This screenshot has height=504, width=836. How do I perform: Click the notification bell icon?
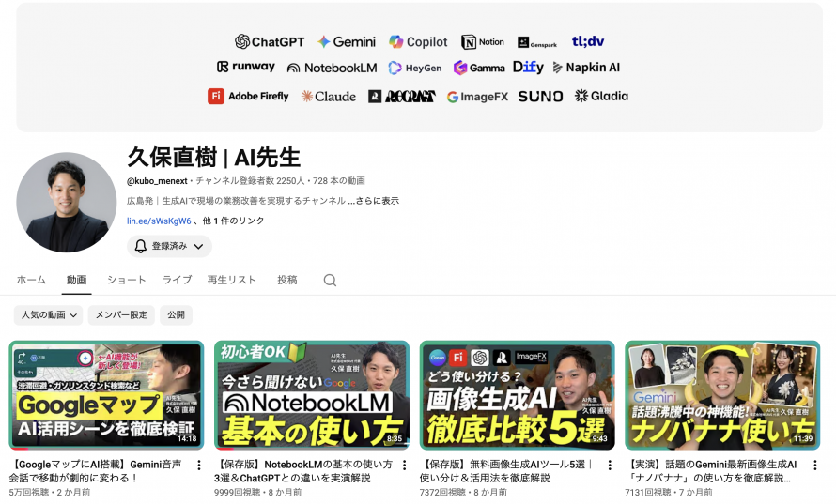point(140,246)
